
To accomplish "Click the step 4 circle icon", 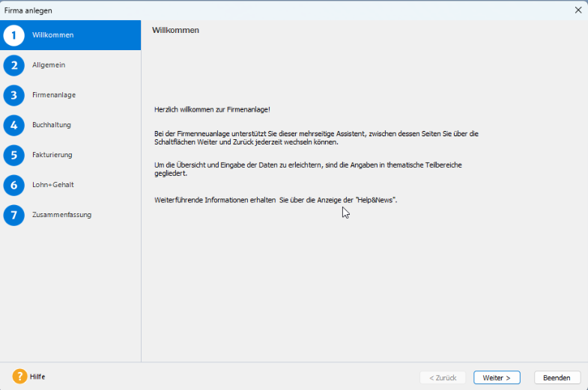I will 14,126.
